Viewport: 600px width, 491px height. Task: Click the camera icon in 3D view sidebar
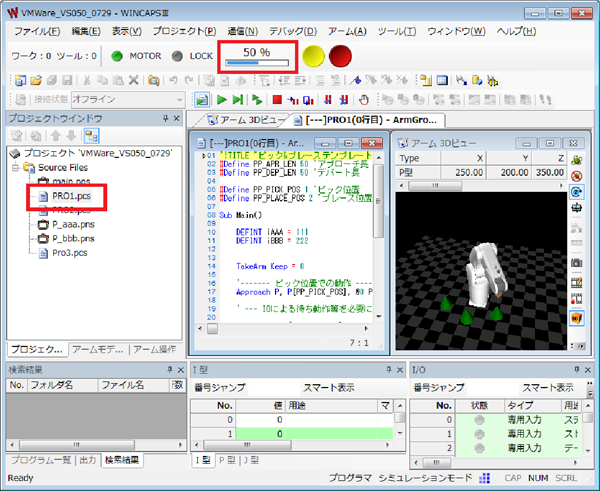point(577,261)
